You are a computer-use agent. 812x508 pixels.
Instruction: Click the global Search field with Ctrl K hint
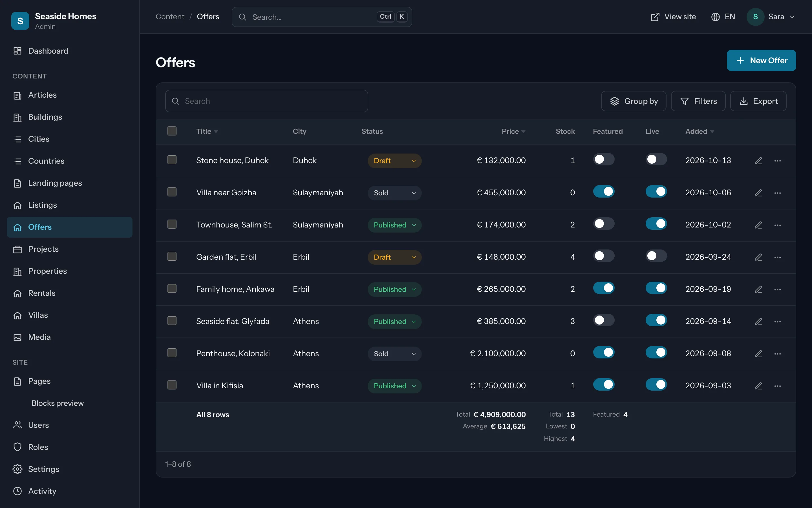[321, 17]
